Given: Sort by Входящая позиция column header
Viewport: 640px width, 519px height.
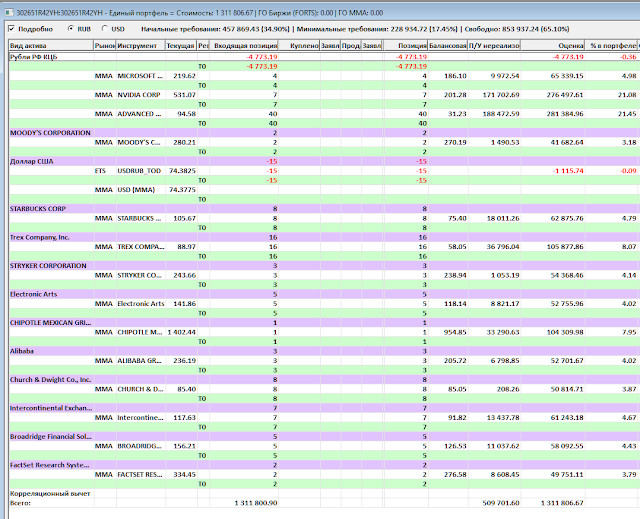Looking at the screenshot, I should pyautogui.click(x=244, y=46).
